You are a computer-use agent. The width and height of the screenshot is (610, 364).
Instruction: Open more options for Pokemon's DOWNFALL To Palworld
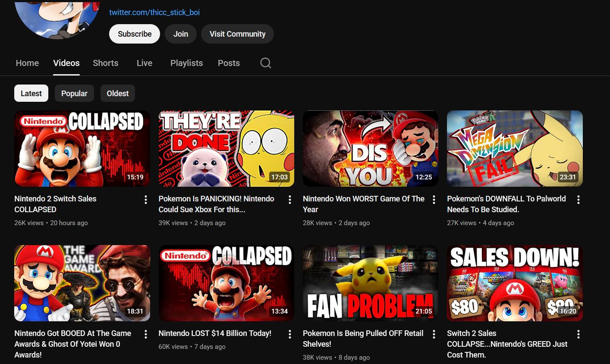579,199
